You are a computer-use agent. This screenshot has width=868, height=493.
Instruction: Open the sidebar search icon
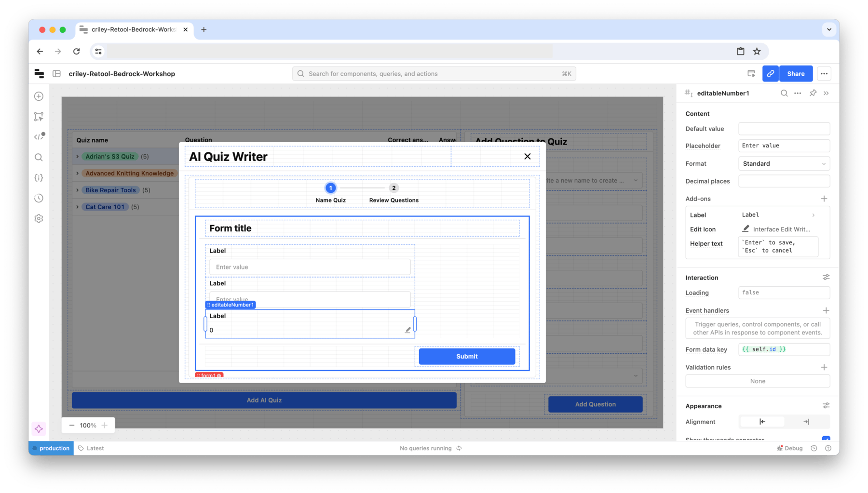tap(39, 158)
